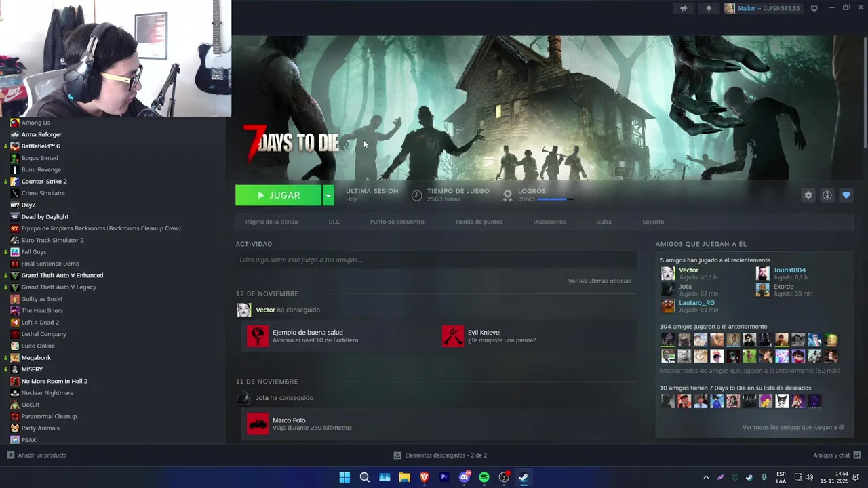Select Dead by Daylight game icon

[15, 217]
